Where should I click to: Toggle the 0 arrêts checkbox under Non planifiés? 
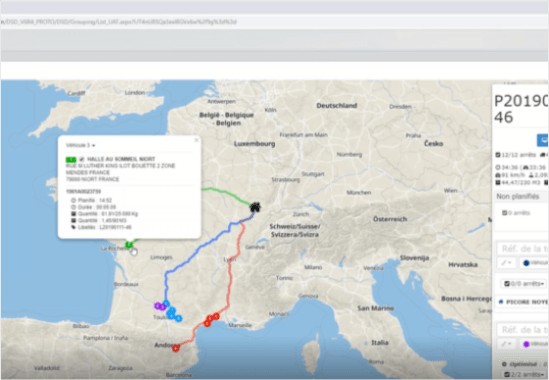point(505,213)
